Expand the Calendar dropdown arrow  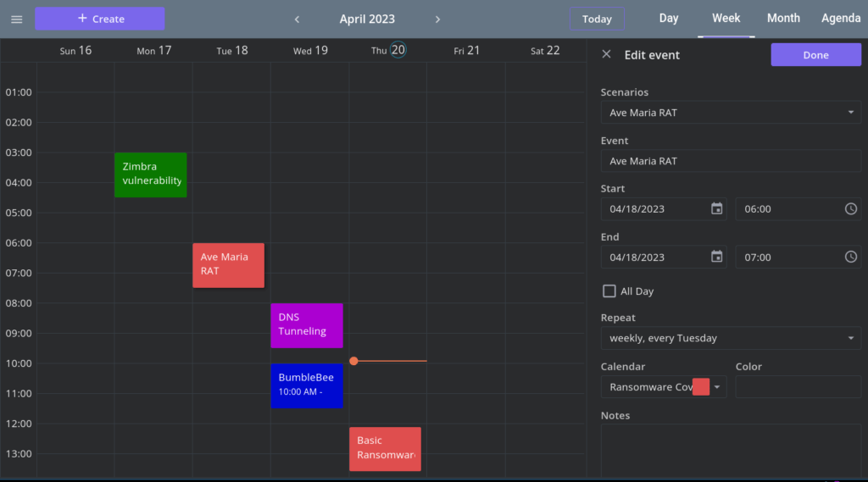coord(717,387)
